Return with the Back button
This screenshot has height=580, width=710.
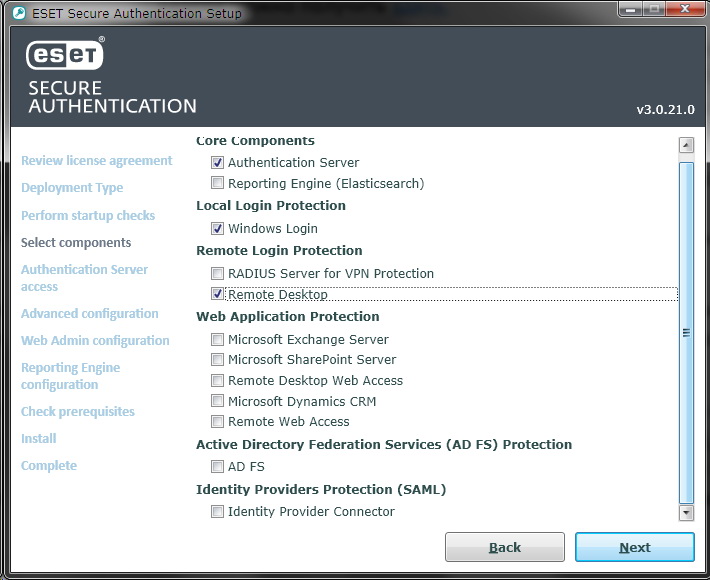[x=504, y=547]
